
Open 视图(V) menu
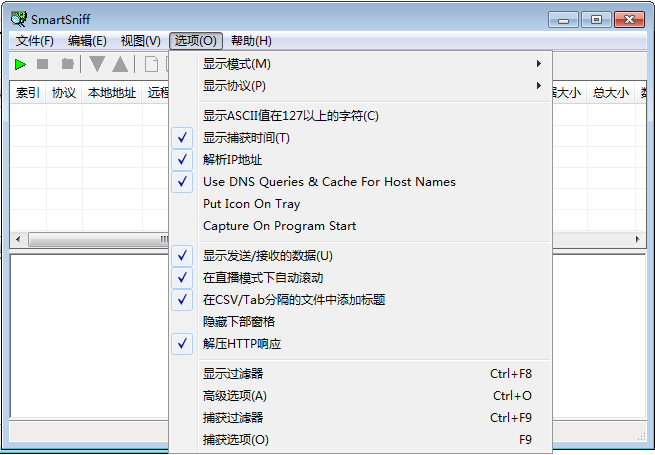click(x=140, y=41)
